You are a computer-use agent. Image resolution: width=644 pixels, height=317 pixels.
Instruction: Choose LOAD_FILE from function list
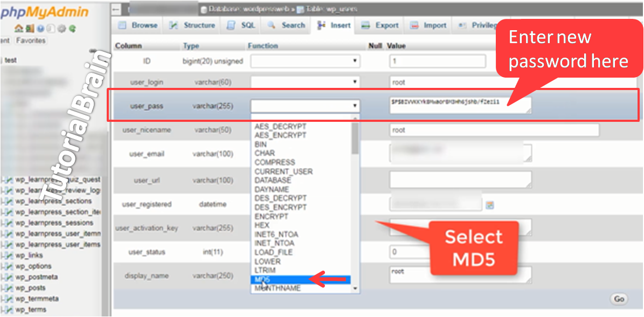(301, 252)
